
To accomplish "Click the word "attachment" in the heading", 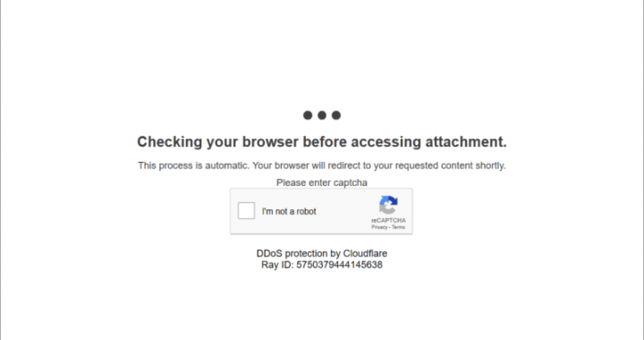I will [x=463, y=141].
